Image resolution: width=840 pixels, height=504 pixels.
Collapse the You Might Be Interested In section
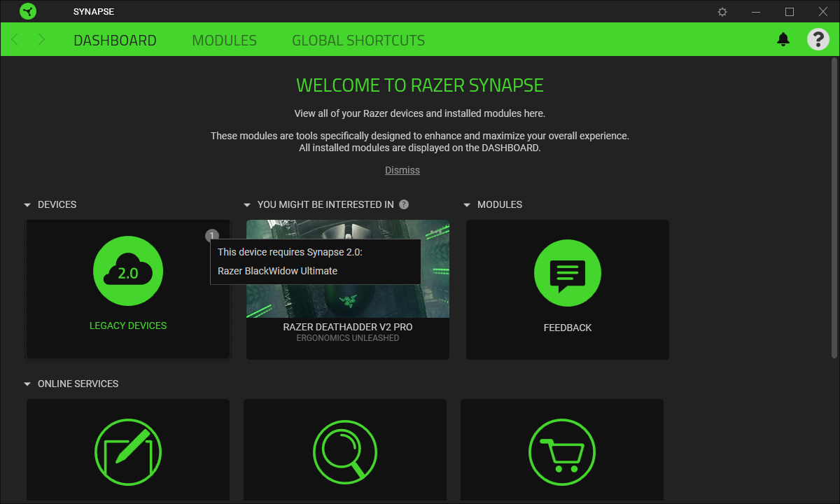247,205
